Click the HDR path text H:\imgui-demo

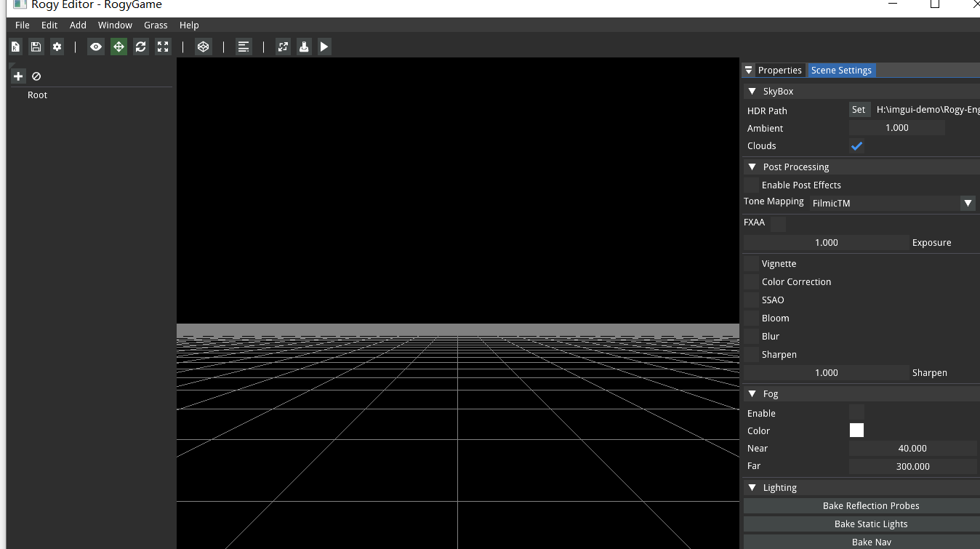tap(928, 110)
